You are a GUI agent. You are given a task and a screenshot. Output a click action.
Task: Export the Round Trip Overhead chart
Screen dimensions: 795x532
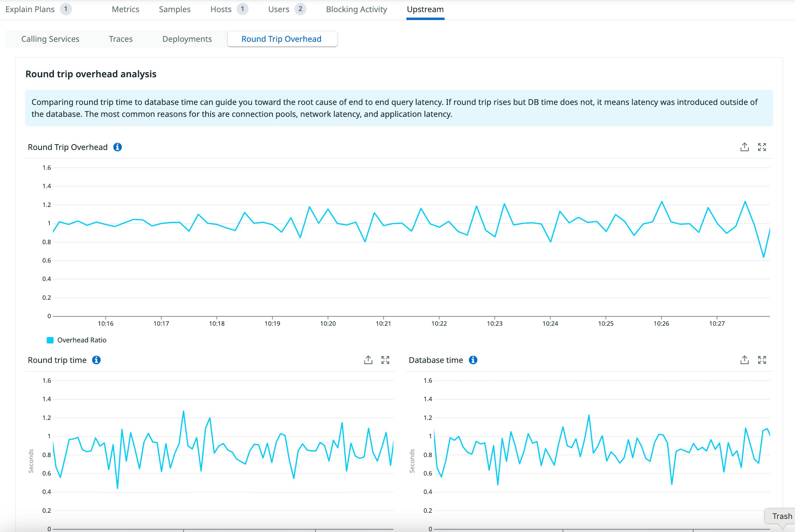[x=744, y=147]
